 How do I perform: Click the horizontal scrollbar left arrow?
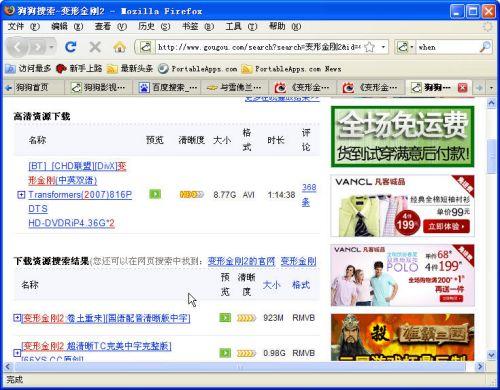click(x=8, y=367)
